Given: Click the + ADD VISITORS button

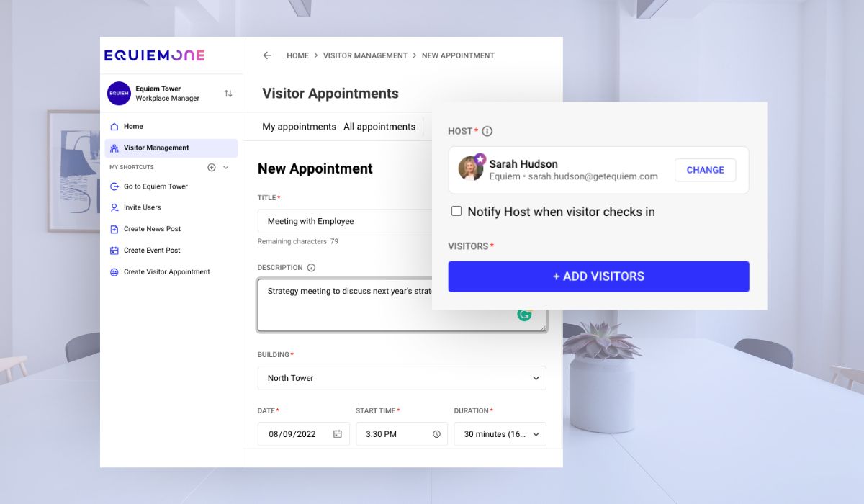Looking at the screenshot, I should click(x=598, y=276).
